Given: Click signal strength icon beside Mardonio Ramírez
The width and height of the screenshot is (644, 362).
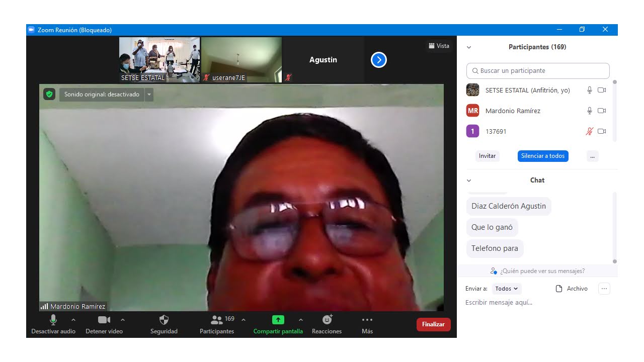Looking at the screenshot, I should click(44, 306).
